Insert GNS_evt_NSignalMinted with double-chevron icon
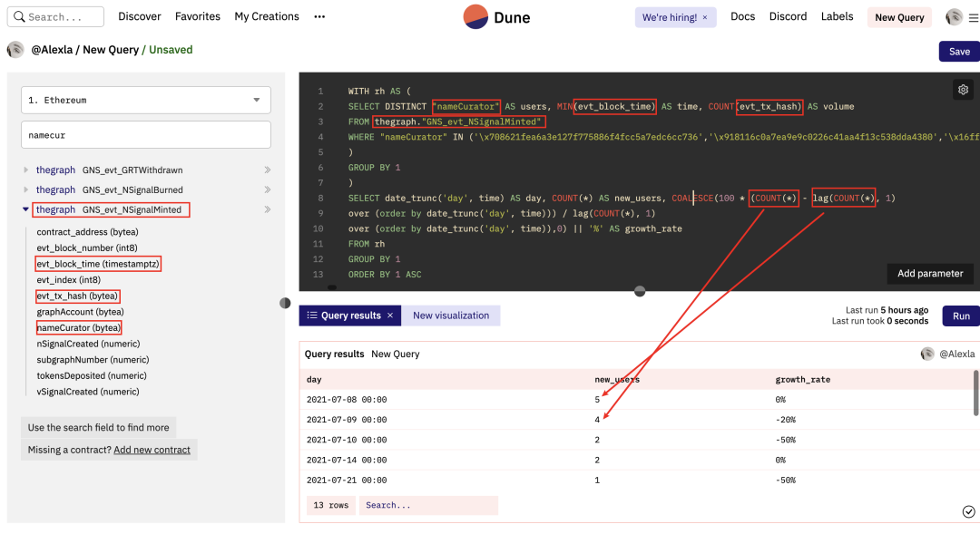The height and width of the screenshot is (534, 980). (x=268, y=209)
